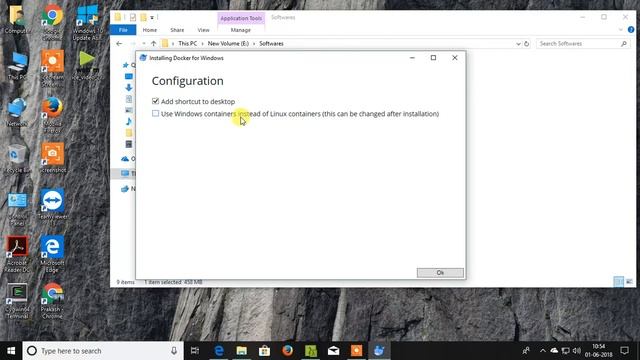
Task: Click the Ok button in Docker installer
Action: [440, 273]
